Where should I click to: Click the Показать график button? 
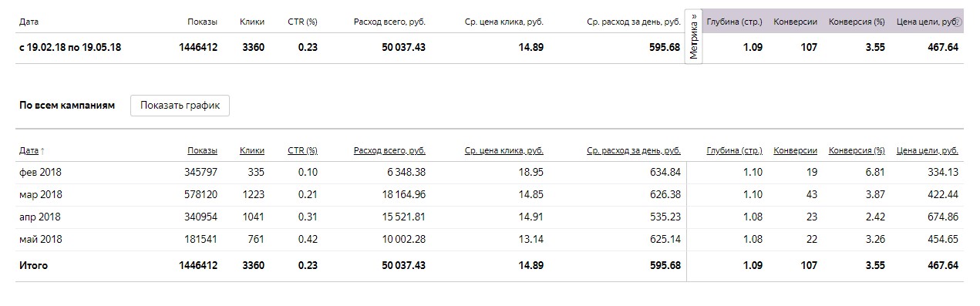(180, 106)
